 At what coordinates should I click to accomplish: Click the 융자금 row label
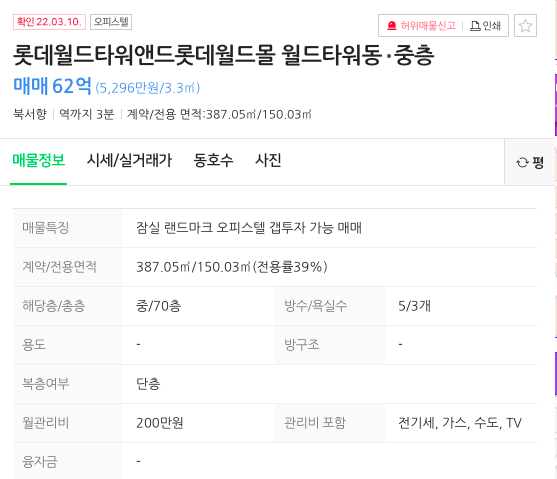coord(39,462)
